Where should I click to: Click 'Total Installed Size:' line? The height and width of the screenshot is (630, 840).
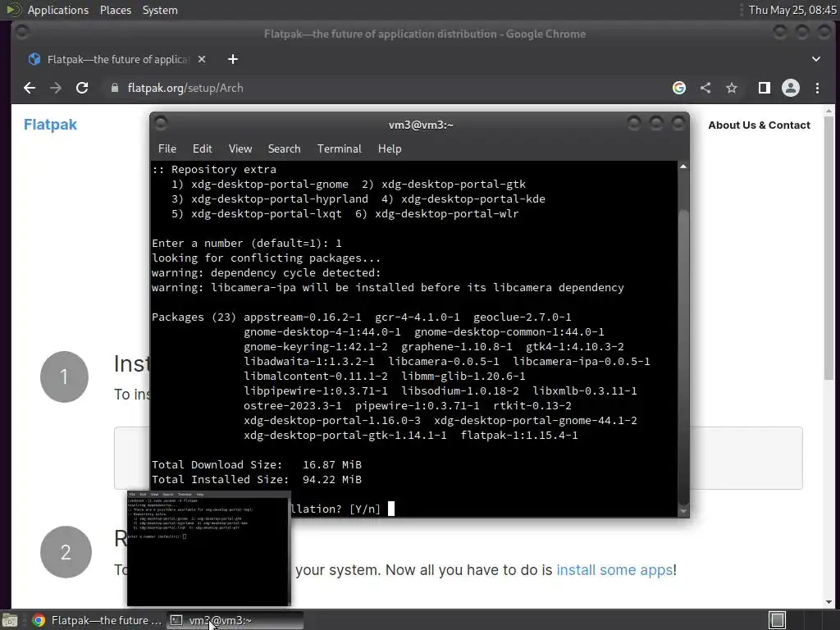point(257,479)
